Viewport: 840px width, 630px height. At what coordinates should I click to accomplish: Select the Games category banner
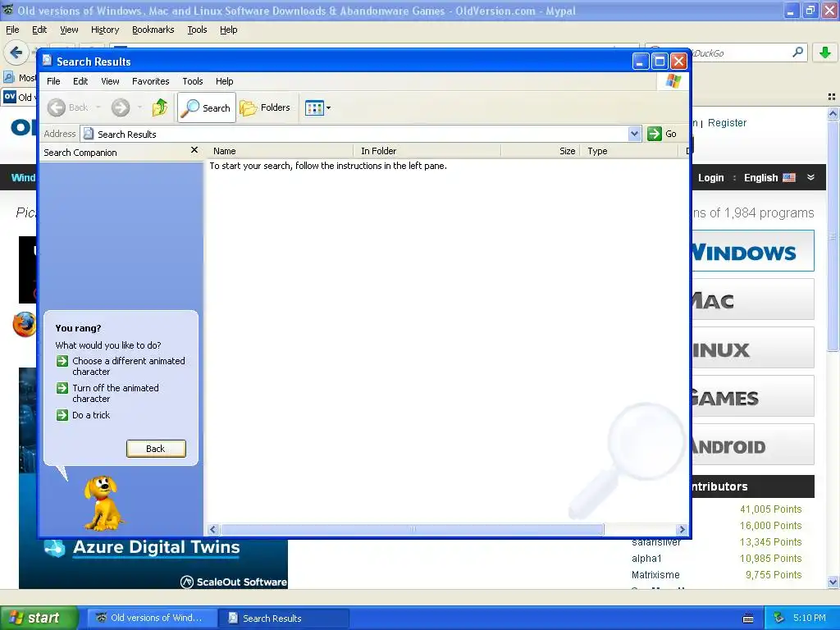(753, 396)
